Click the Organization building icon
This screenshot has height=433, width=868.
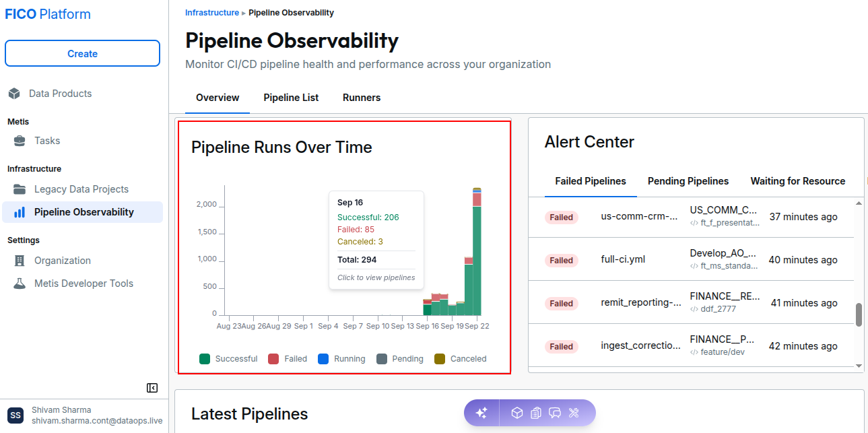(x=20, y=261)
